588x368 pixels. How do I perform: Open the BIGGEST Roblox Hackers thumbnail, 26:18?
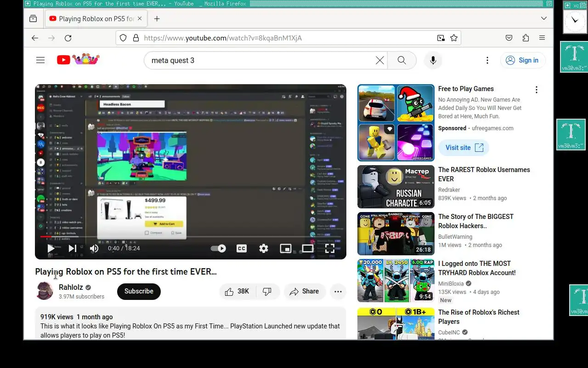tap(396, 234)
